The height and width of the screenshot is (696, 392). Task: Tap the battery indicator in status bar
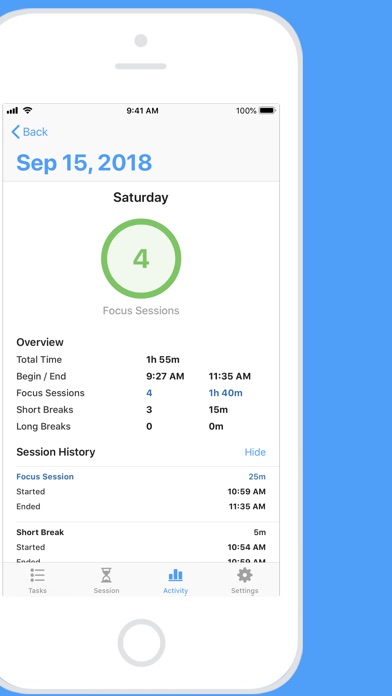tap(267, 111)
